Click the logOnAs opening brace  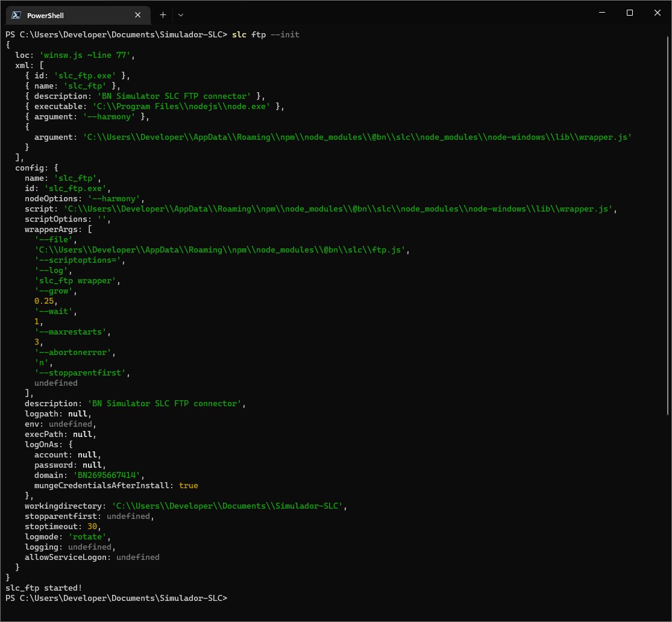pos(69,444)
